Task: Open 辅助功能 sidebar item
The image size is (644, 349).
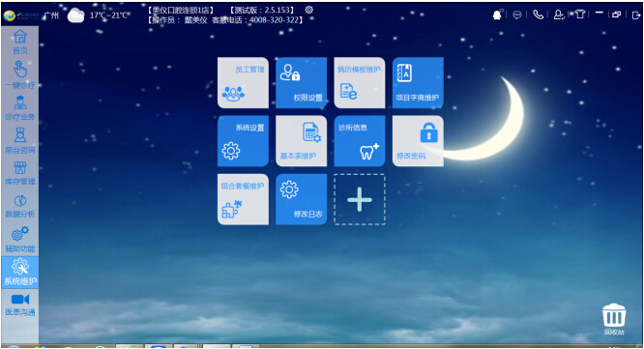Action: pos(20,240)
